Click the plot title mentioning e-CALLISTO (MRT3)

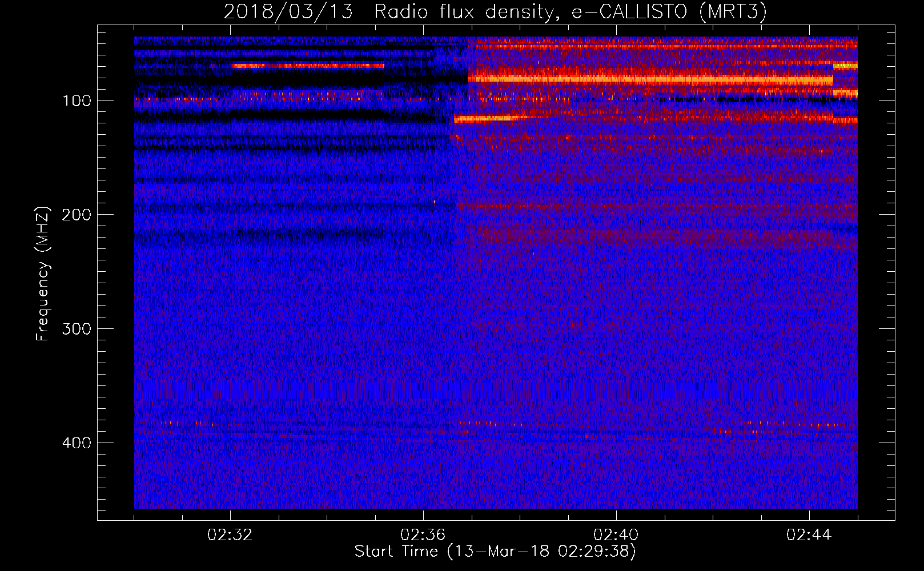click(495, 12)
